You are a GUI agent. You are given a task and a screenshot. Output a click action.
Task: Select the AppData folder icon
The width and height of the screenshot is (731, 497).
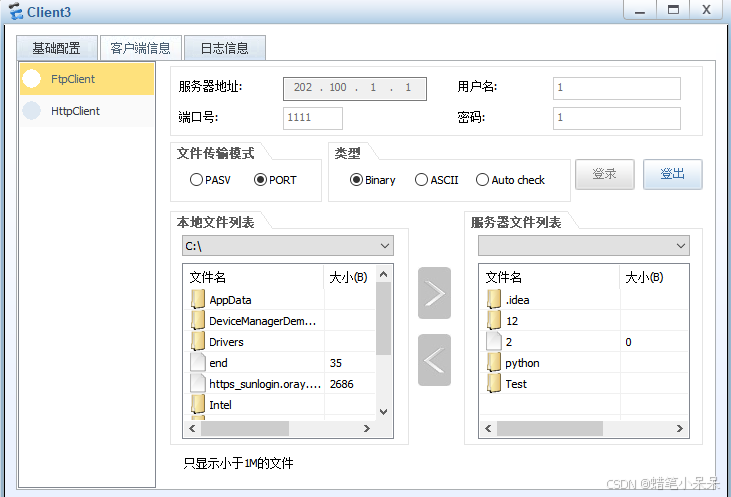198,299
